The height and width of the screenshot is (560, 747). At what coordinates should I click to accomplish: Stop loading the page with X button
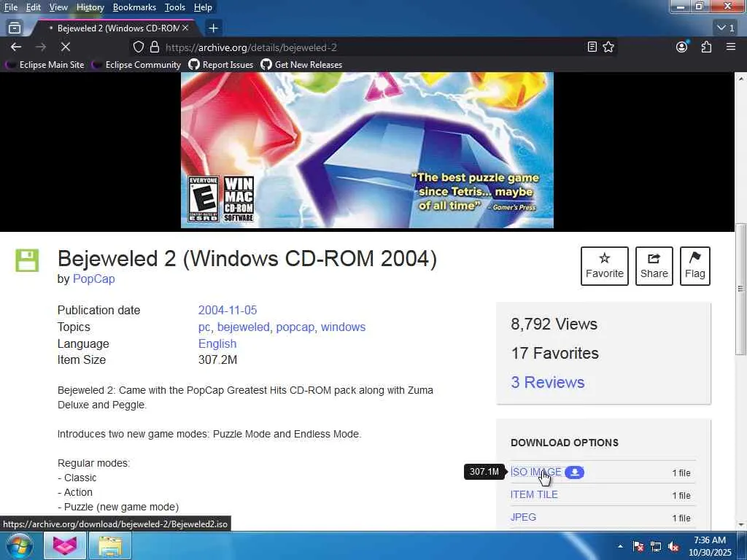[x=66, y=47]
